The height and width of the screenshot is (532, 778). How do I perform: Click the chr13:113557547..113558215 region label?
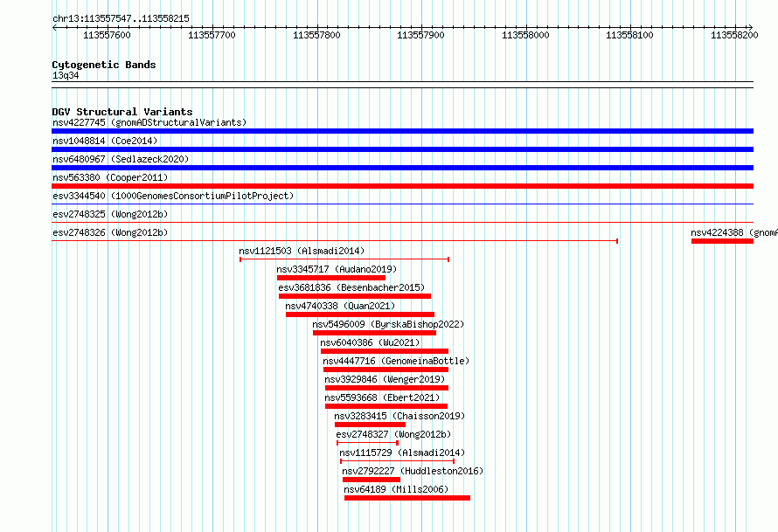pyautogui.click(x=121, y=19)
